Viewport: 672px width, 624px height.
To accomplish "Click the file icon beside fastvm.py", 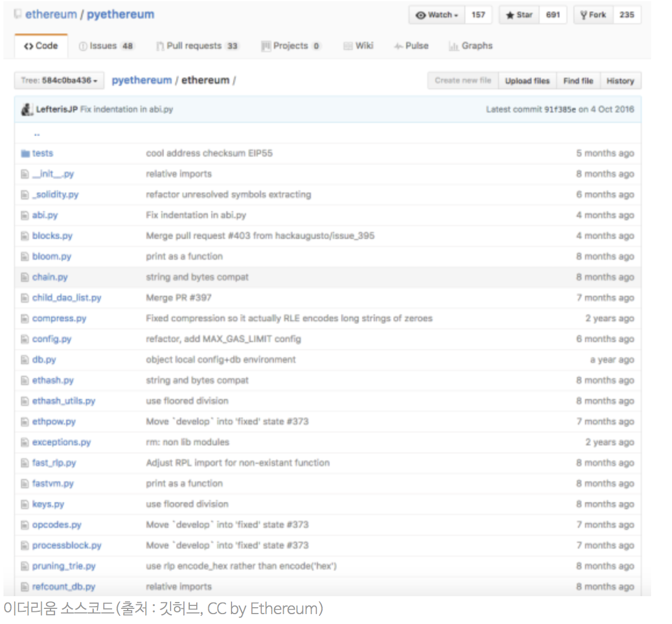I will point(25,484).
